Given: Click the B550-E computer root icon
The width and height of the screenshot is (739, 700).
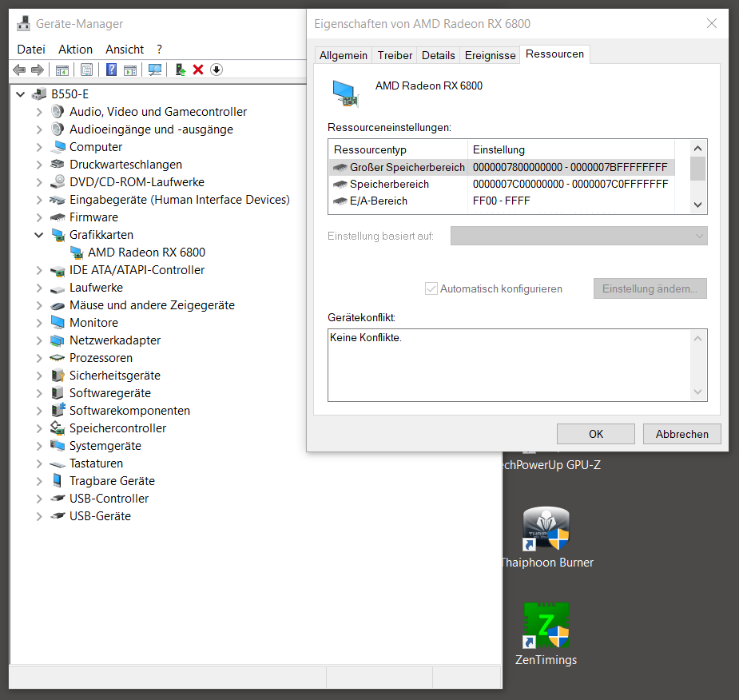Looking at the screenshot, I should [x=39, y=94].
